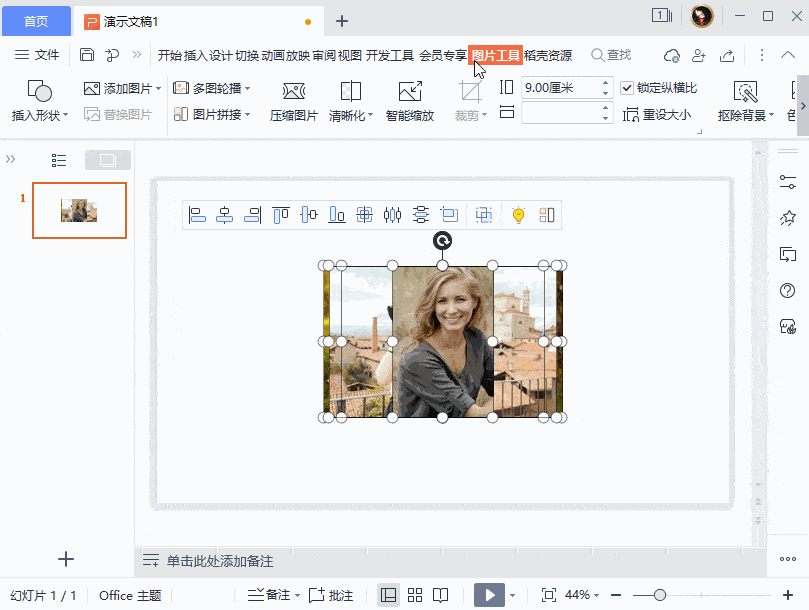Image resolution: width=809 pixels, height=610 pixels.
Task: Toggle 批注 (Comments) in the status bar
Action: (x=331, y=594)
